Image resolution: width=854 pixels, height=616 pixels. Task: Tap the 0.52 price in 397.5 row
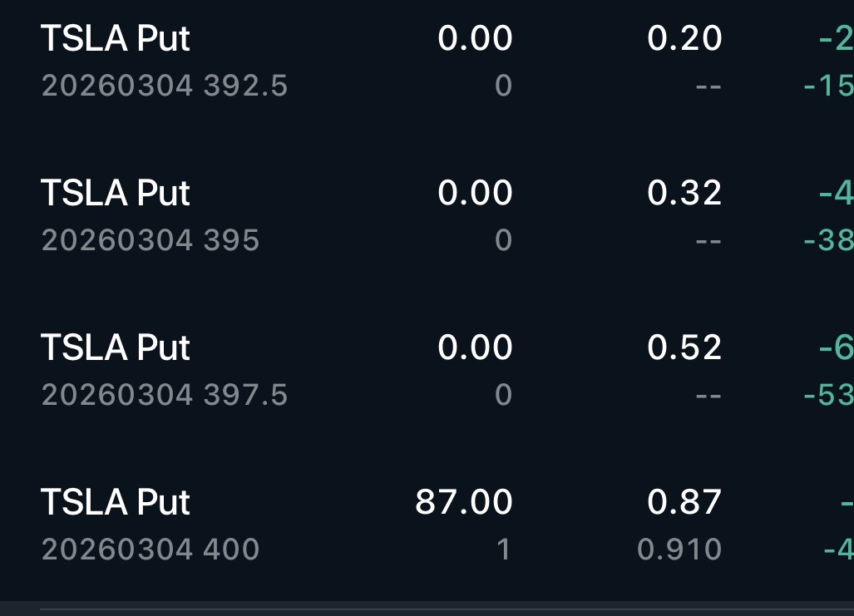(x=684, y=347)
